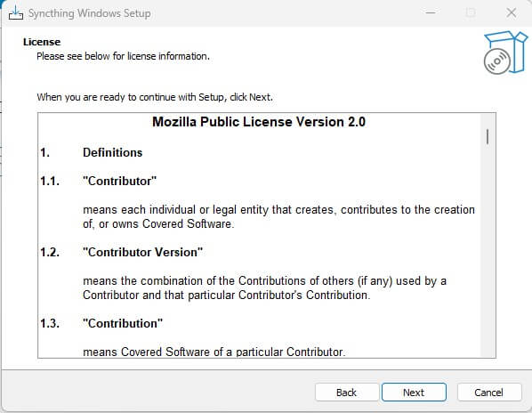
Task: Click the Syncthing setup icon in title bar
Action: 16,13
